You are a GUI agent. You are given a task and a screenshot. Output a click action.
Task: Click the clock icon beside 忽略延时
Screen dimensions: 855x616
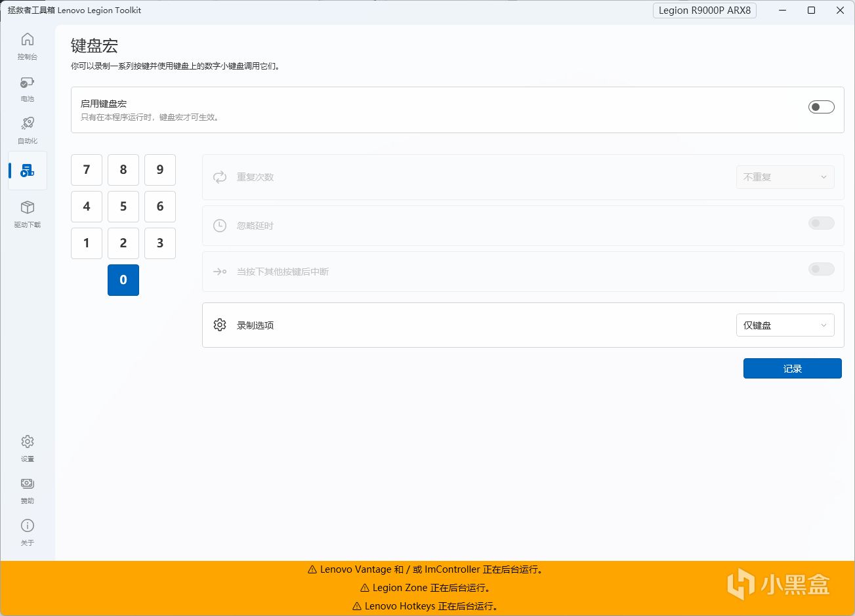click(220, 226)
